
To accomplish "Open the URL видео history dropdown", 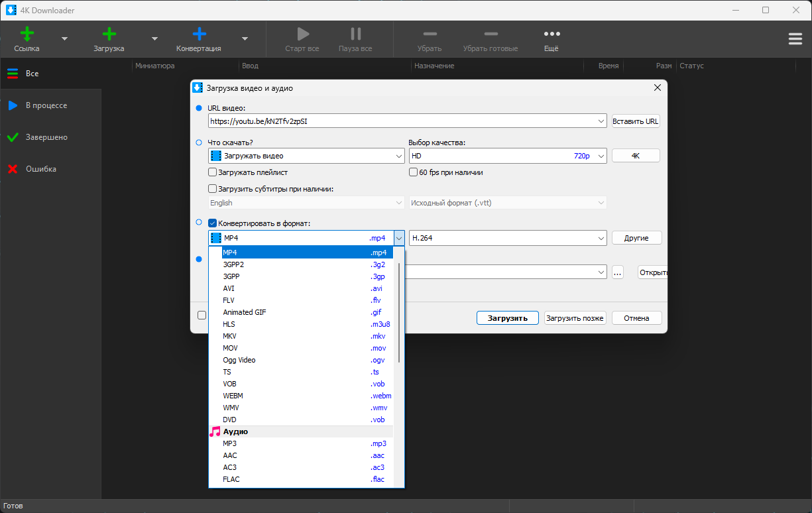I will (601, 121).
